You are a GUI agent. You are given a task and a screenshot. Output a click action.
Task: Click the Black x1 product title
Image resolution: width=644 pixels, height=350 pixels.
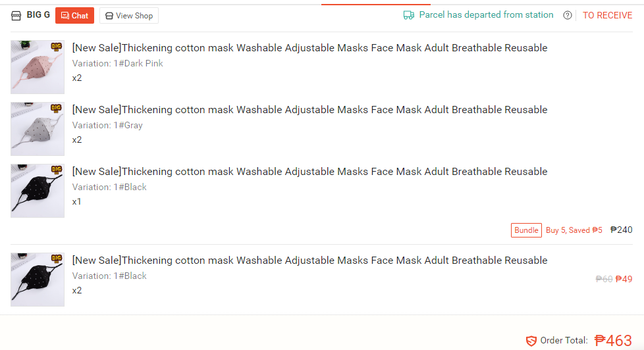309,172
